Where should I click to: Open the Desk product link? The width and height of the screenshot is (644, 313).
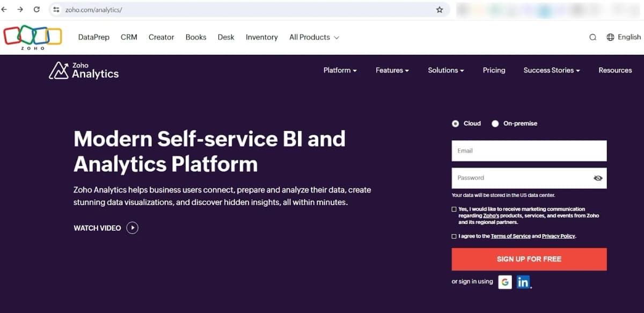click(x=226, y=37)
